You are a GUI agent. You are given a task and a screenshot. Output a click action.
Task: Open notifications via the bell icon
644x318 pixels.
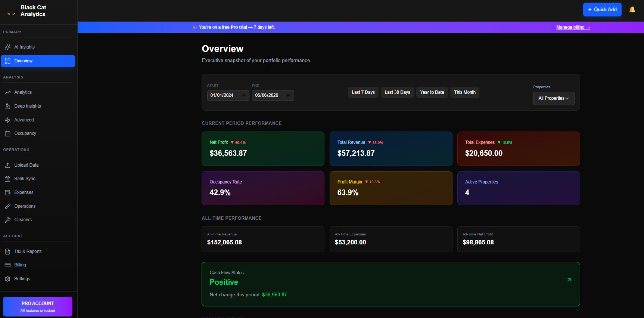click(632, 9)
